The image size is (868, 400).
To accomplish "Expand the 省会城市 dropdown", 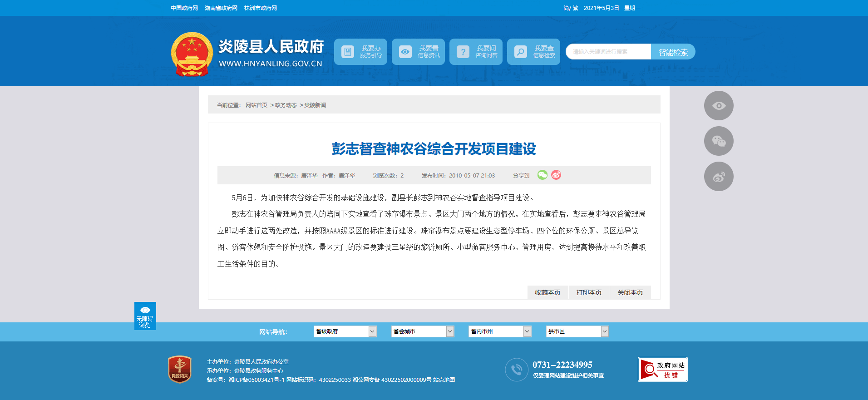I will point(423,331).
